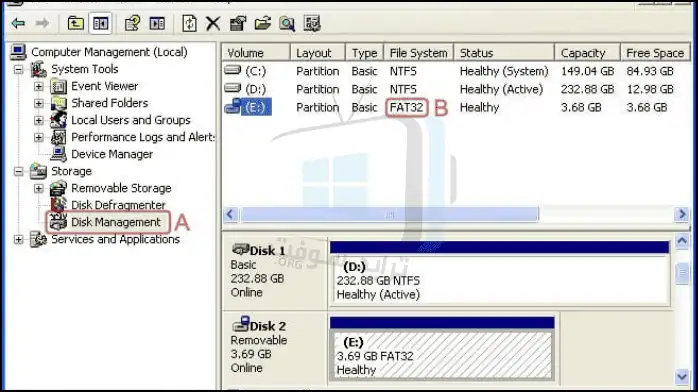698x392 pixels.
Task: Click the green Back arrow in toolbar
Action: pos(18,23)
